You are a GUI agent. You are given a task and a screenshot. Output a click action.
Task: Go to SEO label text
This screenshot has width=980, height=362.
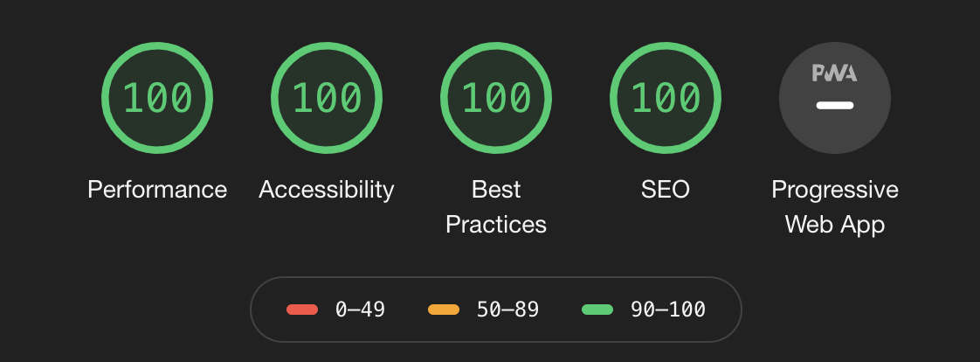coord(665,190)
